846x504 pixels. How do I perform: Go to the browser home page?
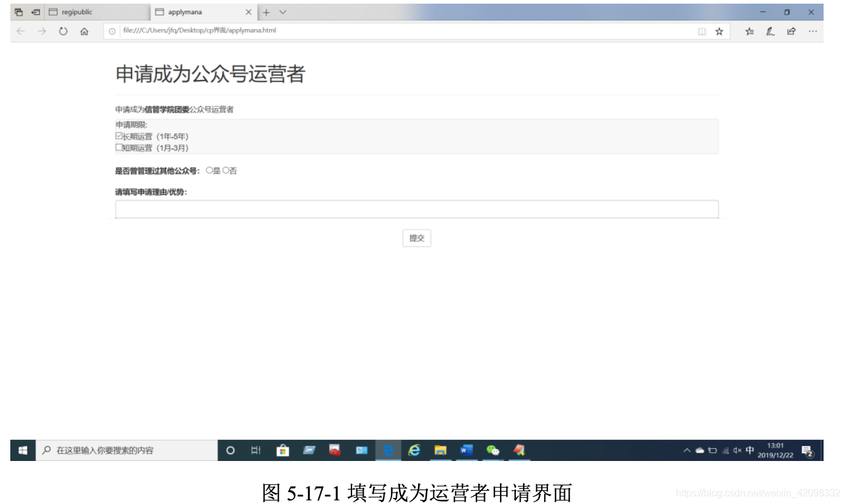click(84, 31)
